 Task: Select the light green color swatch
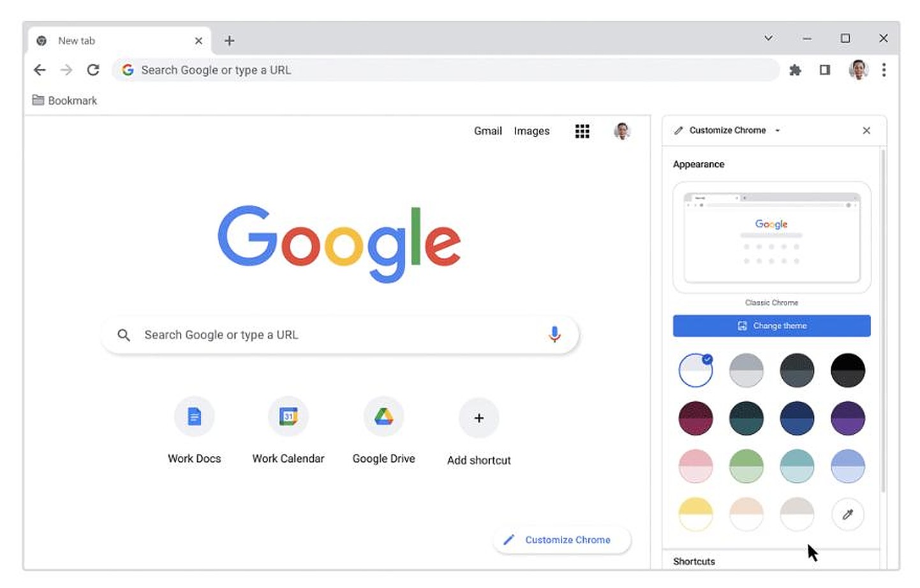point(746,466)
